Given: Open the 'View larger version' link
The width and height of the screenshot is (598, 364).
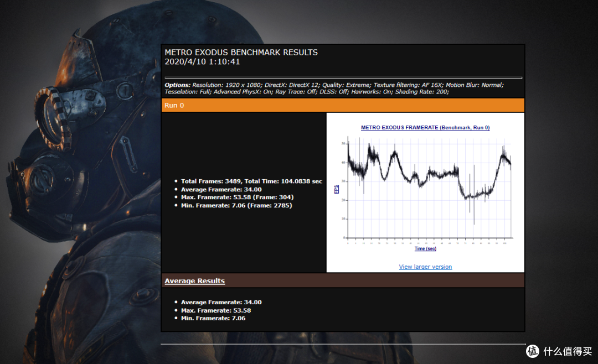Looking at the screenshot, I should [x=425, y=267].
